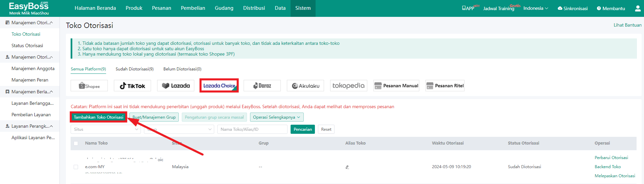Open the Gudang menu
The image size is (644, 184).
tap(224, 8)
